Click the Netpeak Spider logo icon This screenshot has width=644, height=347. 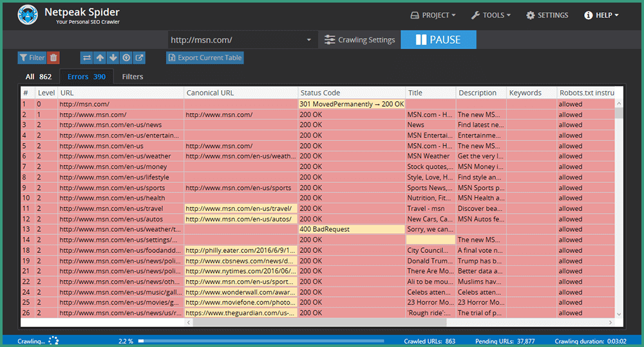tap(28, 15)
